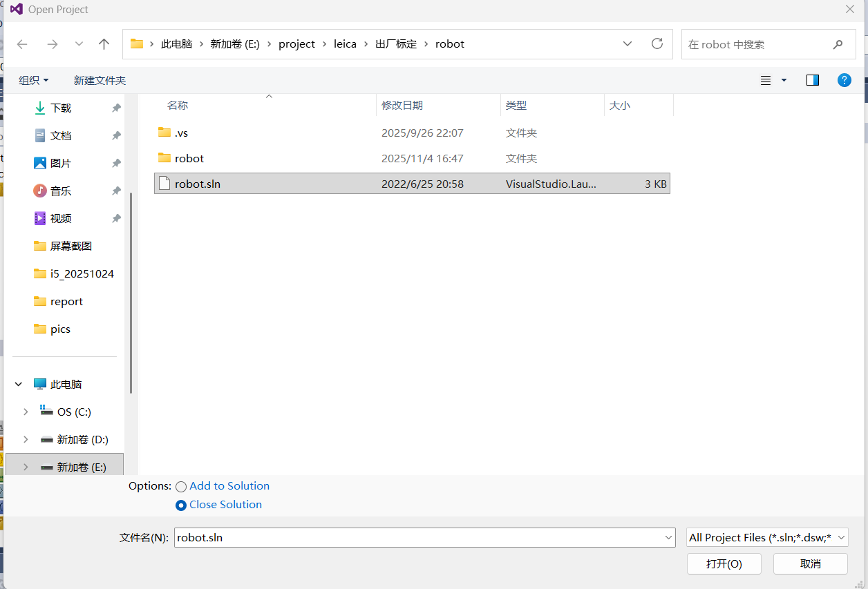Open the address bar history dropdown
Screen dimensions: 868x589
[x=628, y=44]
